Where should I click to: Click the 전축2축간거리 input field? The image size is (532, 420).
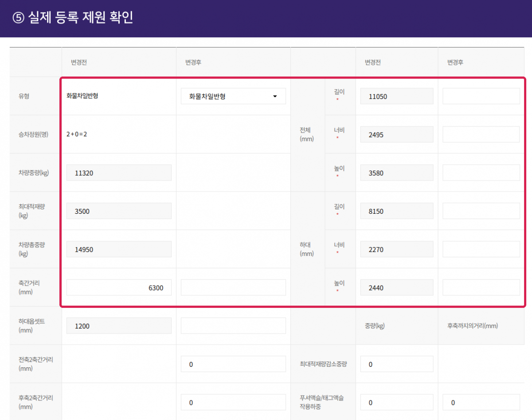click(233, 364)
